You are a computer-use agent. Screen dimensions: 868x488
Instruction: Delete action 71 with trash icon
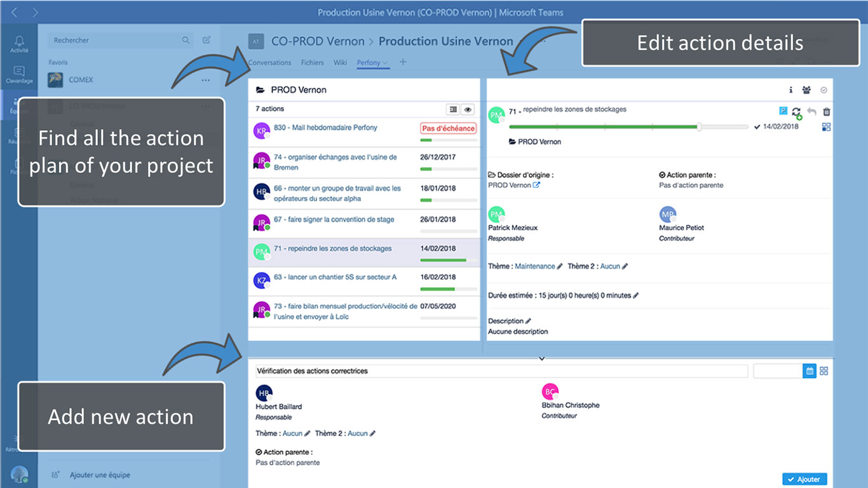coord(826,111)
